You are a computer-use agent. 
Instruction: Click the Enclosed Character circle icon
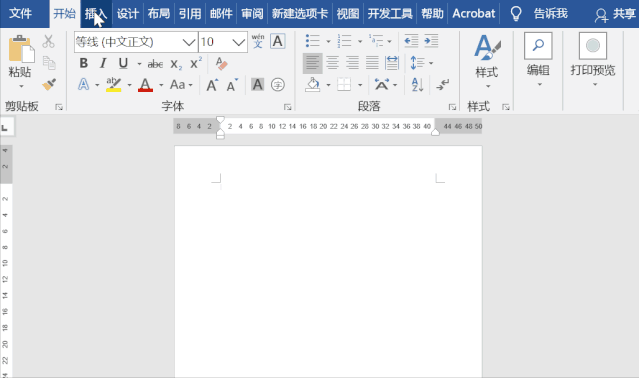[x=278, y=85]
